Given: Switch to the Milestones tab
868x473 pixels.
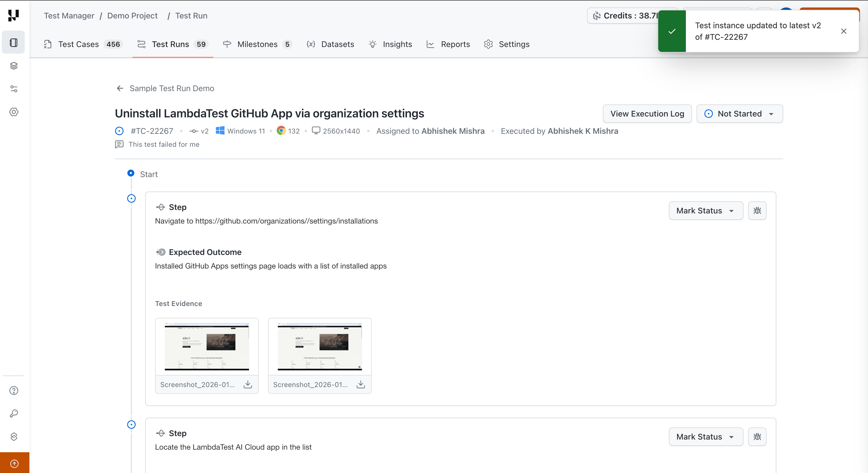Looking at the screenshot, I should [x=257, y=44].
